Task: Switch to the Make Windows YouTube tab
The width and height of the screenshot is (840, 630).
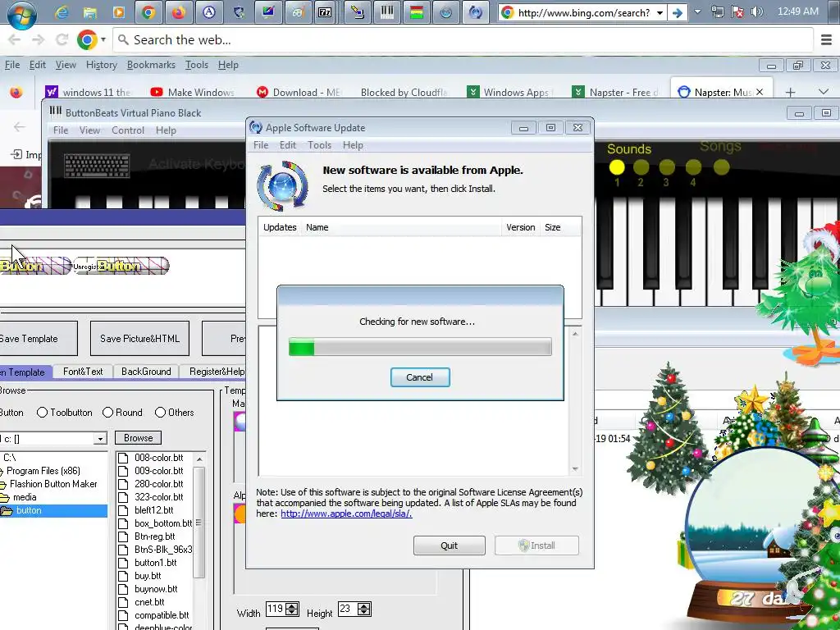Action: [x=194, y=92]
